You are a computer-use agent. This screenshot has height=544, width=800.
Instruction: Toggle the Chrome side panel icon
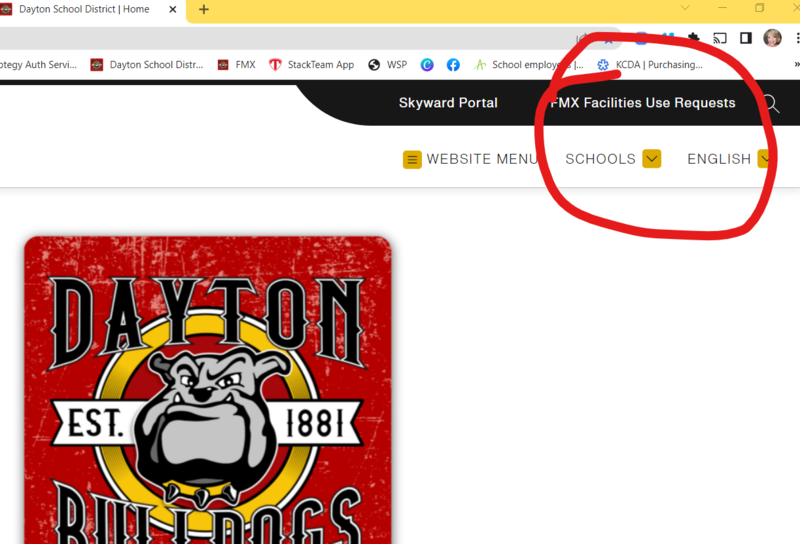pyautogui.click(x=746, y=38)
